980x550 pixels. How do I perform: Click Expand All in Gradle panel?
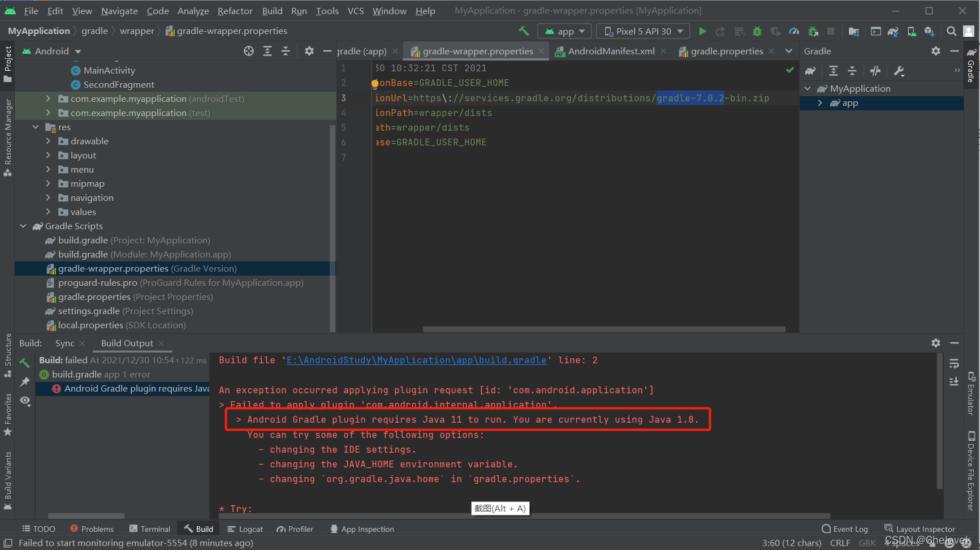pyautogui.click(x=834, y=71)
